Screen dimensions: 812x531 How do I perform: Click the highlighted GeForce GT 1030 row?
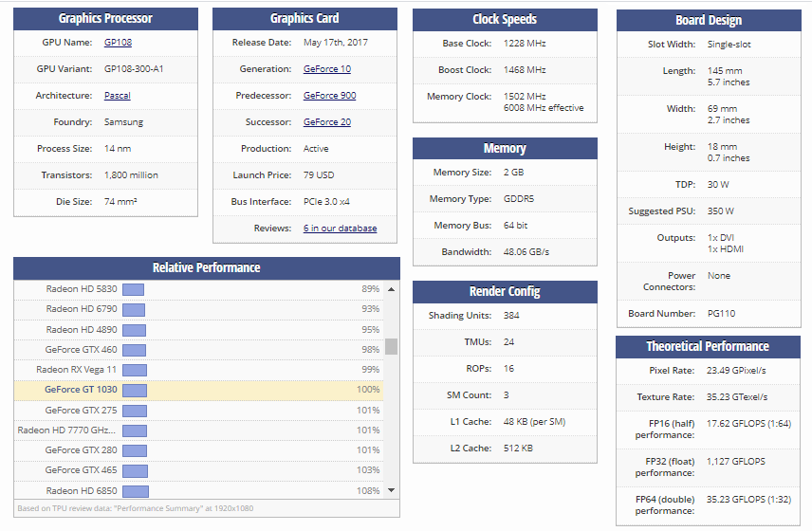click(197, 390)
